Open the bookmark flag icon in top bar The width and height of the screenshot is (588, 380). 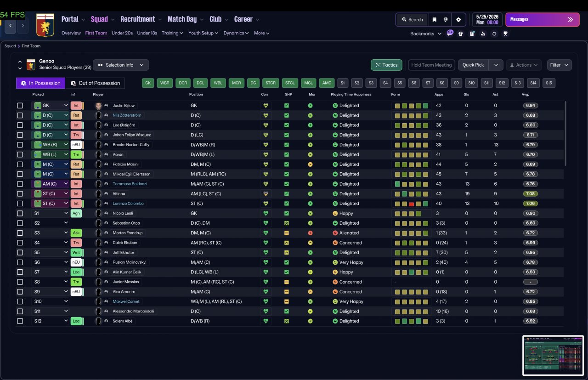(x=434, y=20)
